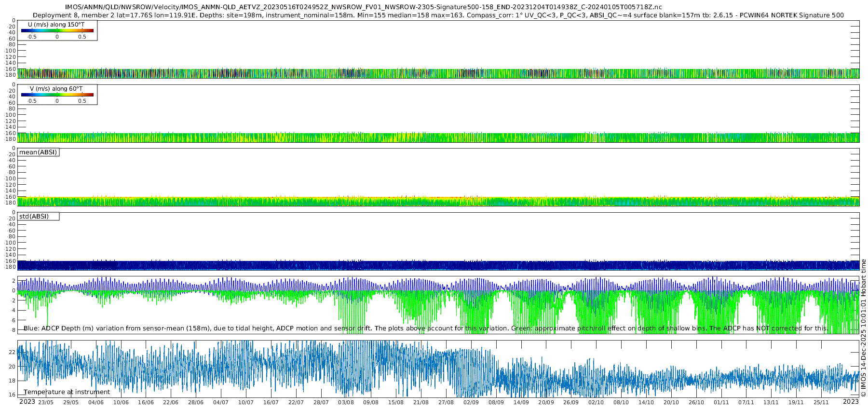Click the 2023 year label at bottom left
The height and width of the screenshot is (410, 868).
27,402
